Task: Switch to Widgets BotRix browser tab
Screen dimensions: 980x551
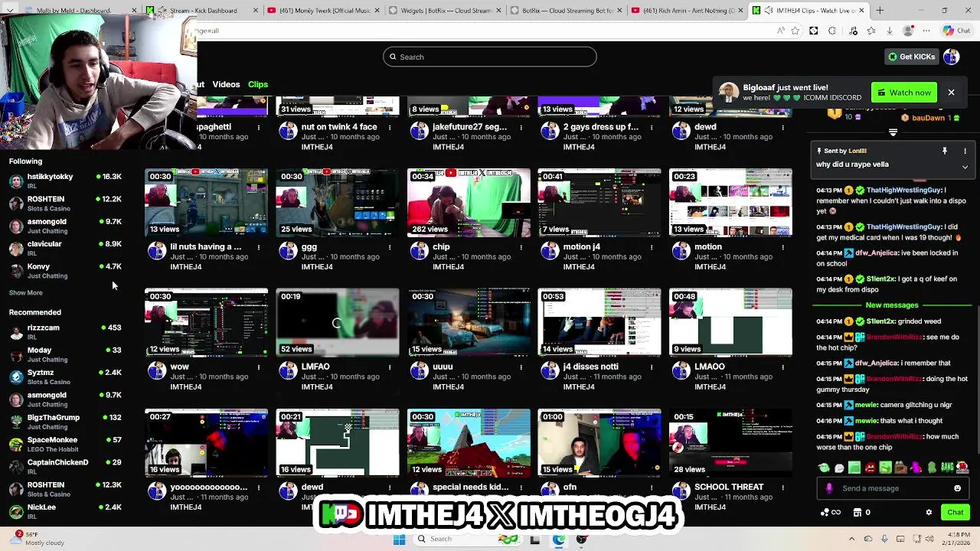Action: point(444,11)
